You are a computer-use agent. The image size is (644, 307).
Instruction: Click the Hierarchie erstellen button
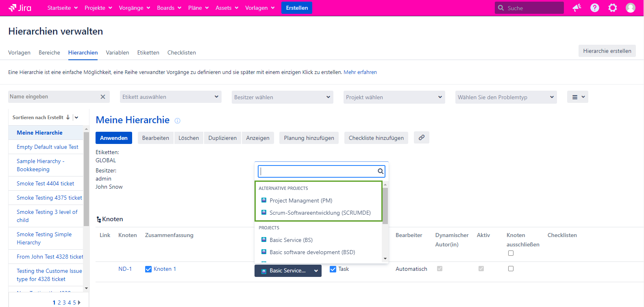[607, 51]
